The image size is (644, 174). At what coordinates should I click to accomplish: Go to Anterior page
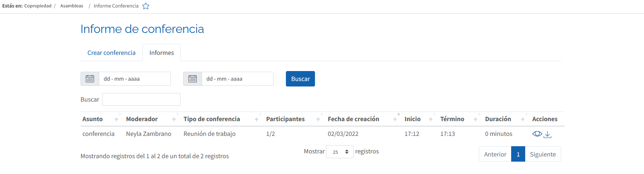pos(495,154)
